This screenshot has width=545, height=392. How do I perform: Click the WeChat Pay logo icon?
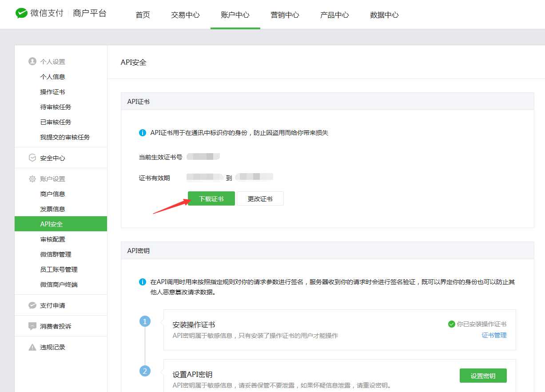pyautogui.click(x=21, y=13)
